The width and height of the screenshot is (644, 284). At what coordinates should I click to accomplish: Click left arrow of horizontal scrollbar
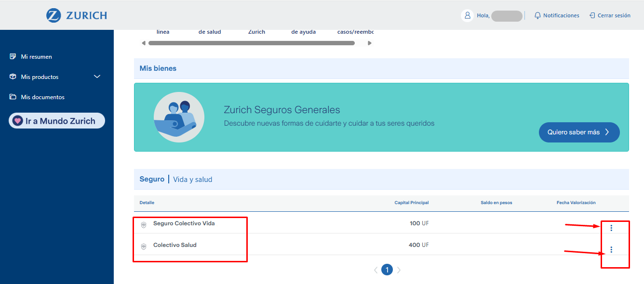(x=143, y=43)
